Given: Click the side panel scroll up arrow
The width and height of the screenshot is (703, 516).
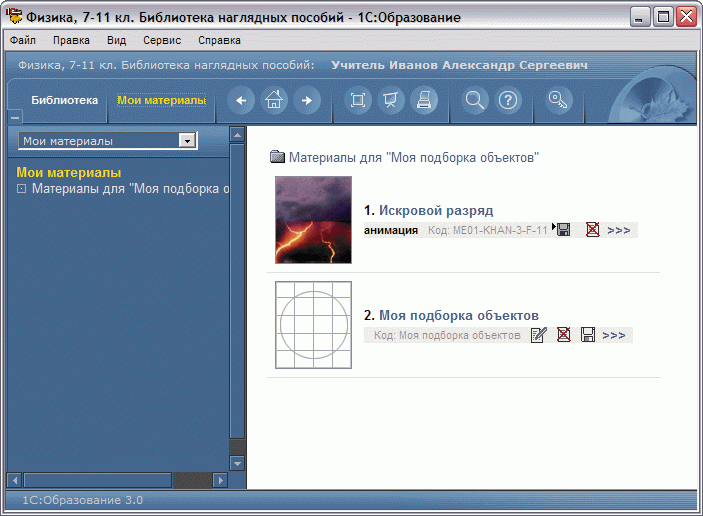Looking at the screenshot, I should pyautogui.click(x=237, y=134).
